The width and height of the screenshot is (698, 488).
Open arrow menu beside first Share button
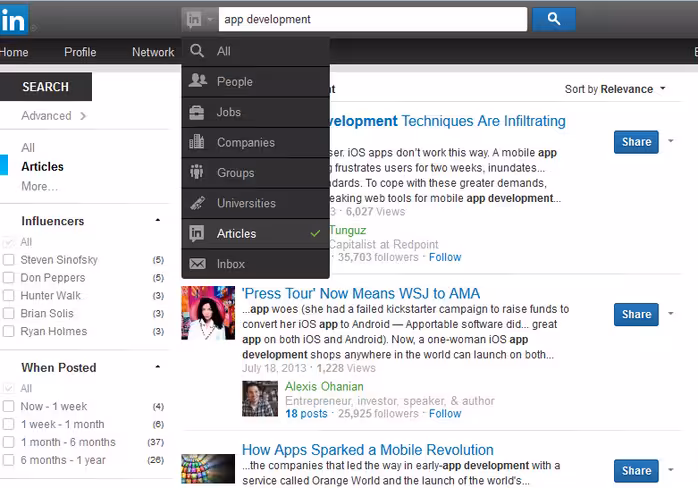click(671, 141)
